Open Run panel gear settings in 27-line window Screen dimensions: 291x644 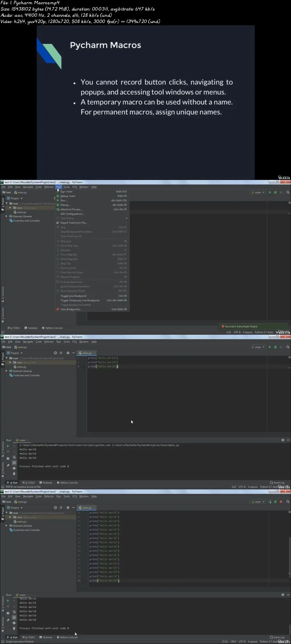[x=283, y=595]
